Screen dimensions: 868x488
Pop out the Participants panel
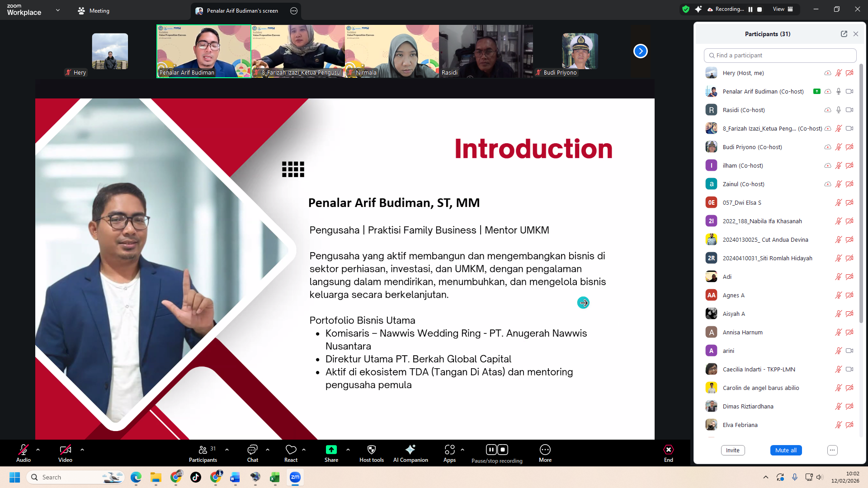coord(844,34)
